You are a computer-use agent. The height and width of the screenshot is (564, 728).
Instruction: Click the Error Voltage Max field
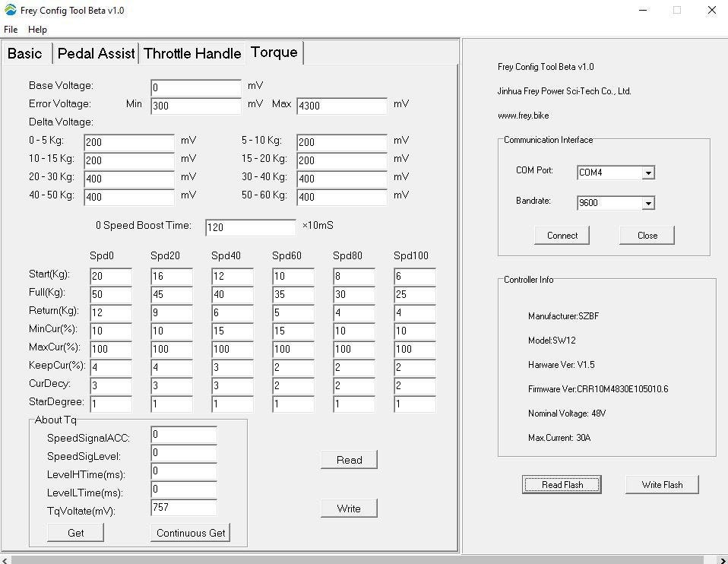click(342, 106)
